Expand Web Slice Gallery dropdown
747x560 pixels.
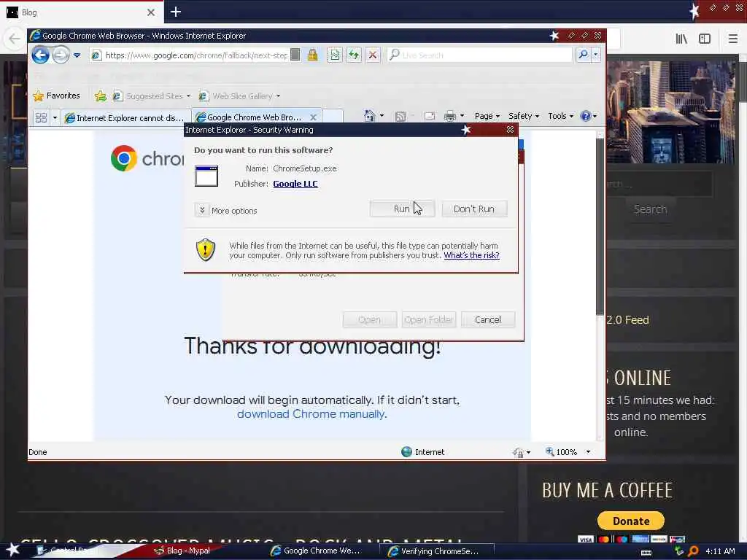(278, 96)
